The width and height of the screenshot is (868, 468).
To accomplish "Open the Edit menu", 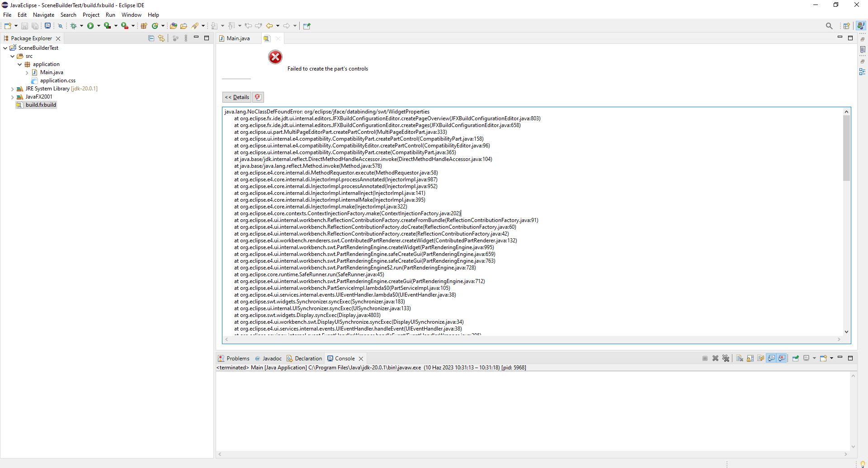I will click(22, 15).
